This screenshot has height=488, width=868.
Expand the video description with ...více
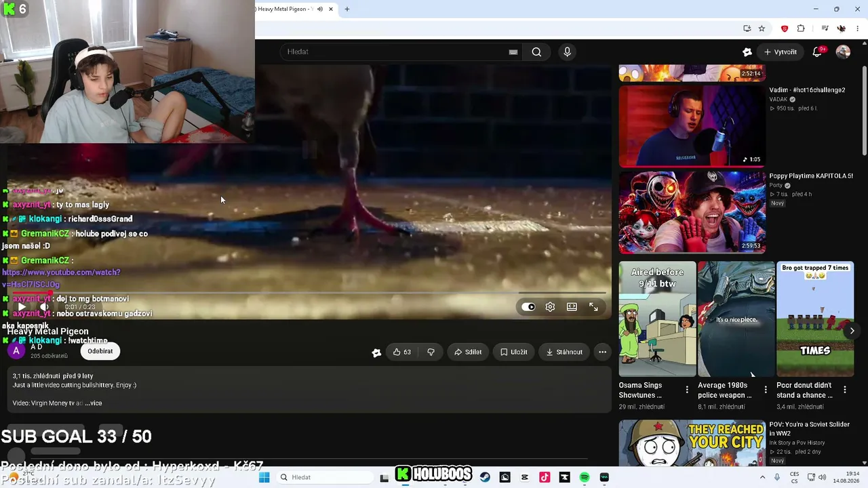point(93,403)
